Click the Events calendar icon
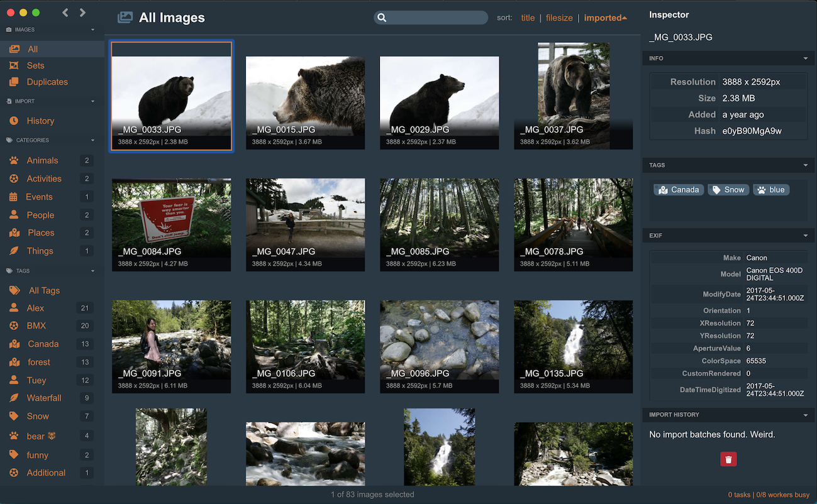 click(x=13, y=197)
